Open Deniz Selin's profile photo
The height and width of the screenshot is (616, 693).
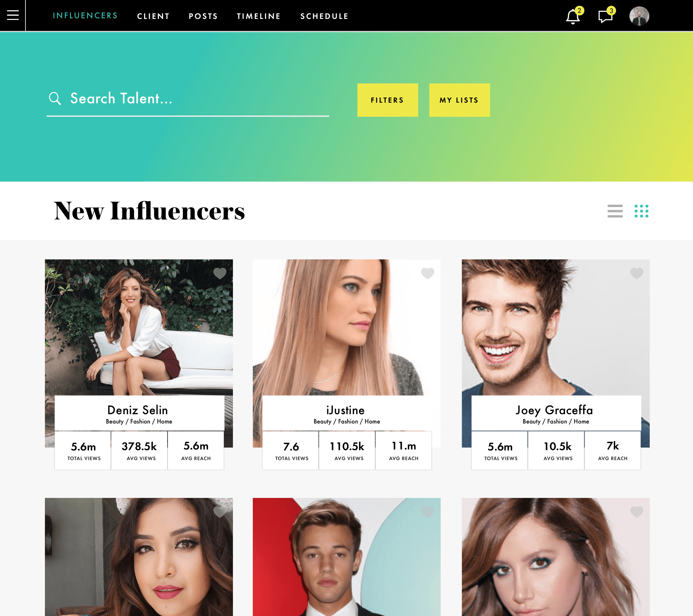pyautogui.click(x=139, y=327)
